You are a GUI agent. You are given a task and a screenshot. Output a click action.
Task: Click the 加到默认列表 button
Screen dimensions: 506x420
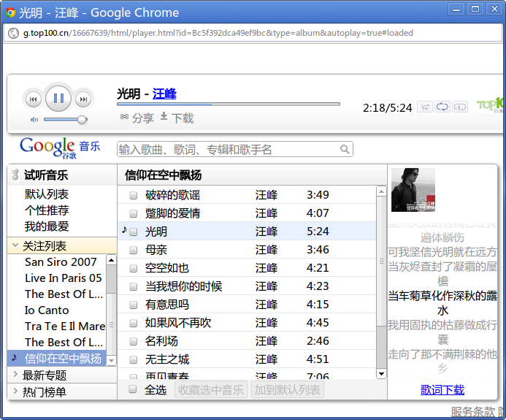(288, 389)
